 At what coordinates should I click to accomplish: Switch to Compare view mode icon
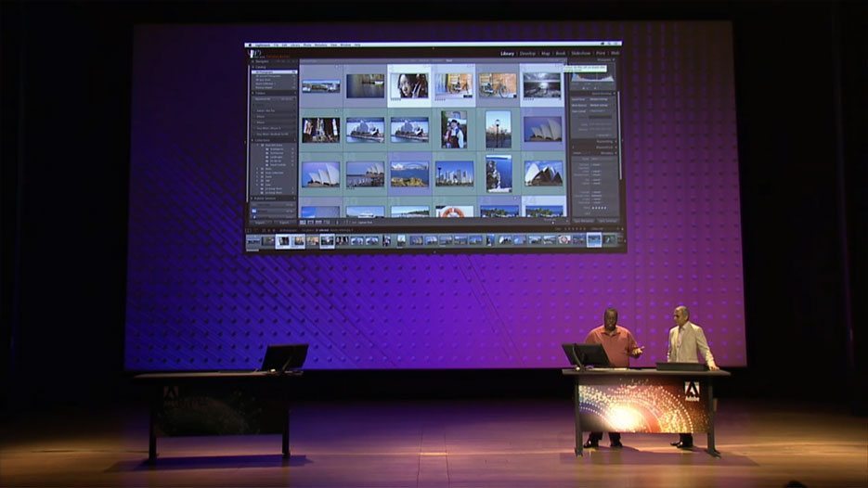(x=318, y=223)
